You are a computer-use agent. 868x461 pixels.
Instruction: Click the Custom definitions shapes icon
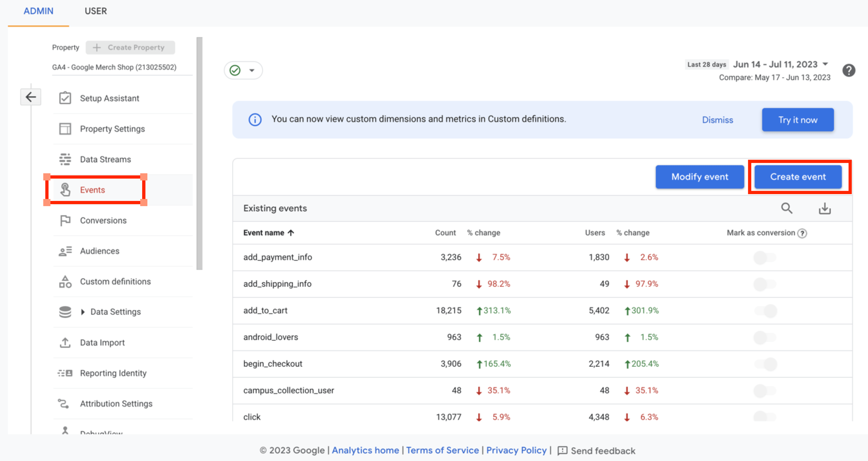[x=65, y=282]
